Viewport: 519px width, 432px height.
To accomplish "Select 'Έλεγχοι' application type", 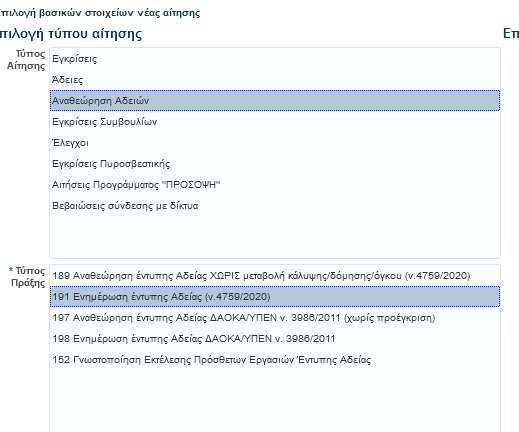I will [275, 143].
